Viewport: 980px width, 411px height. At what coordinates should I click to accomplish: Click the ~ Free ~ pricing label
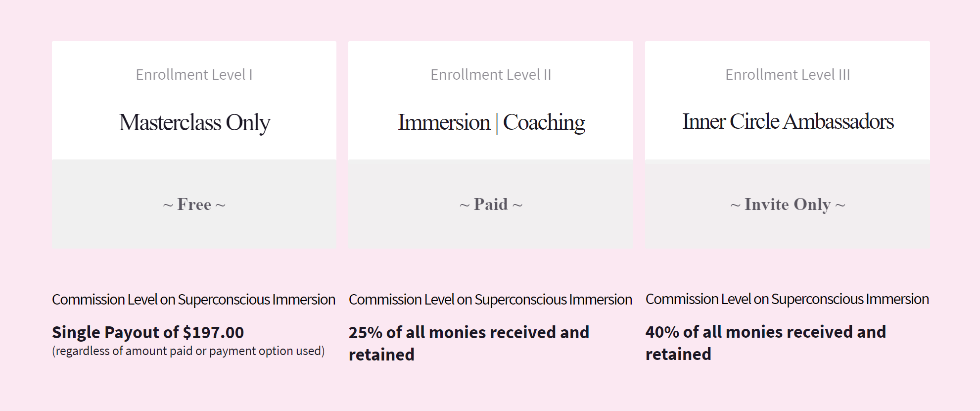click(194, 204)
